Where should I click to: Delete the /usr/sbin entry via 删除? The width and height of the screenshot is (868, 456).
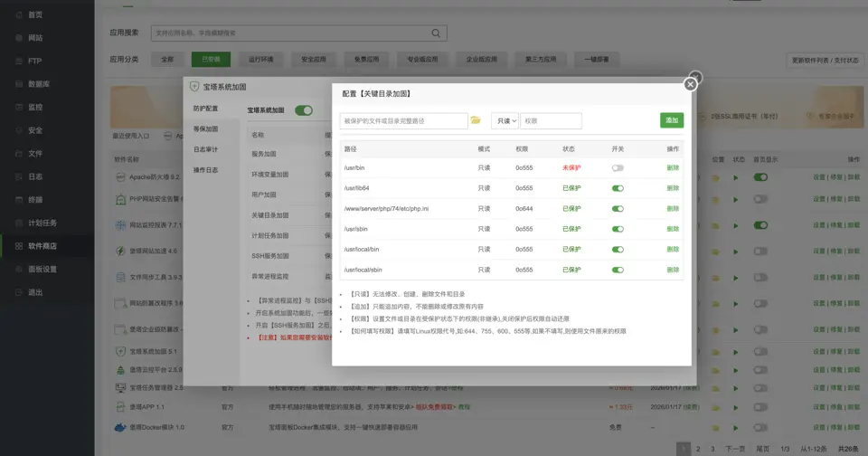coord(673,229)
